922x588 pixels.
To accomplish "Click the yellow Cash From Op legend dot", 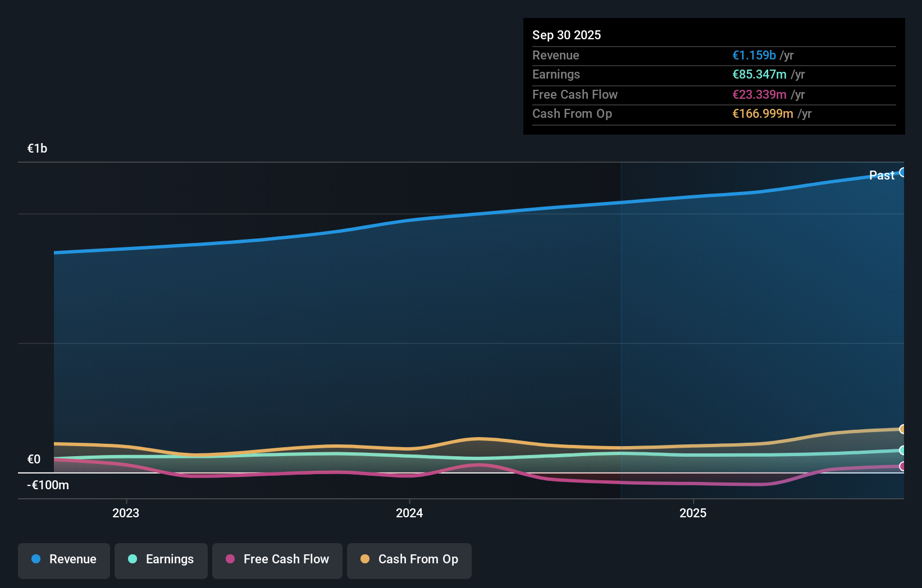I will tap(365, 559).
